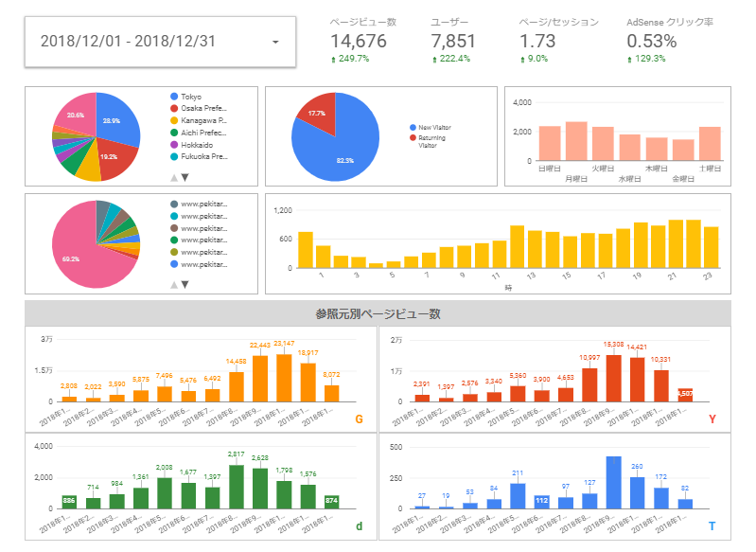
Task: Click the AdSense クリック率 value 0.53%
Action: tap(651, 42)
